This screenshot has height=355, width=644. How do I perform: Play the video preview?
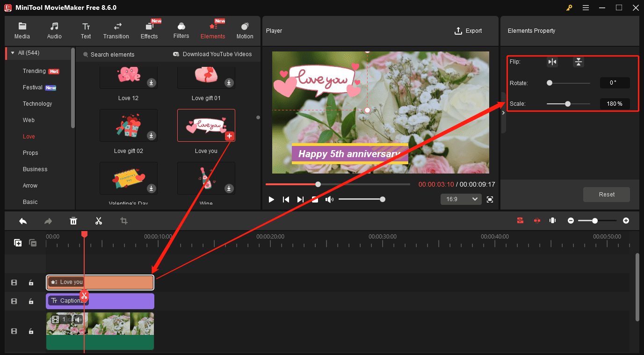tap(271, 200)
